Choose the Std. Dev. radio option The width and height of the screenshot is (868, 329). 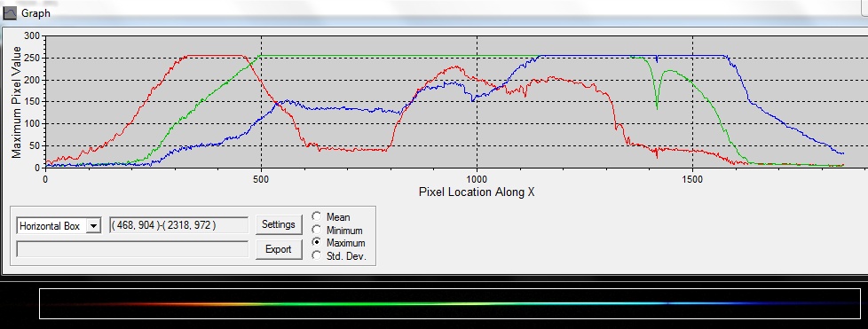pyautogui.click(x=317, y=255)
